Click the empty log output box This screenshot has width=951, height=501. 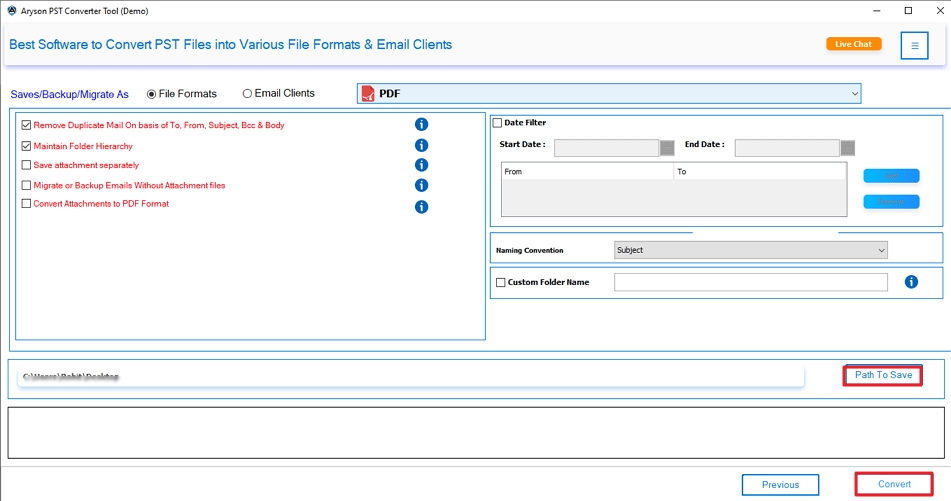tap(476, 432)
